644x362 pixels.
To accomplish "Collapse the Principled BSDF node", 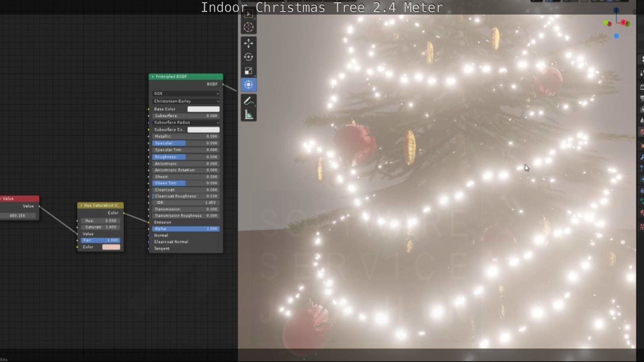I will (152, 77).
